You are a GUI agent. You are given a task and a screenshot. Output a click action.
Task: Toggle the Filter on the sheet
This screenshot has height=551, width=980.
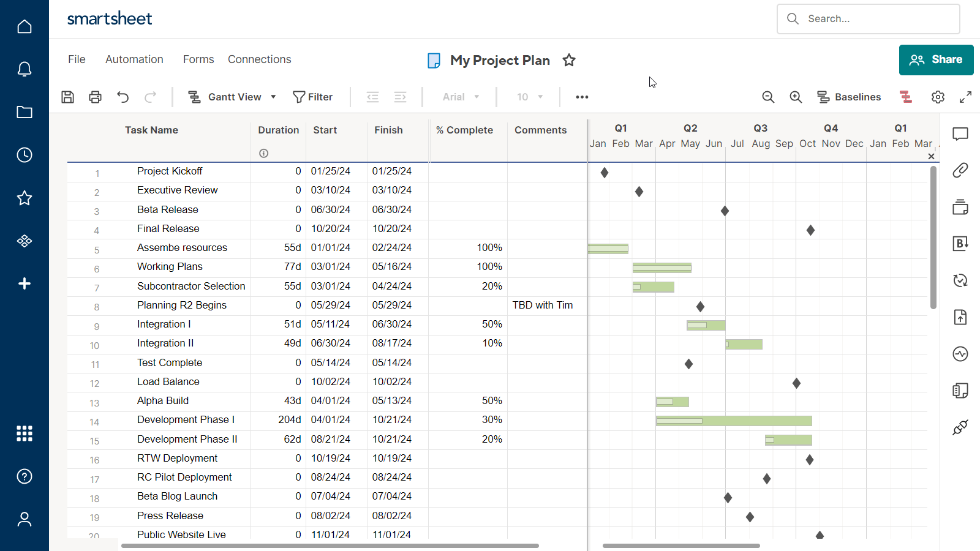[313, 97]
